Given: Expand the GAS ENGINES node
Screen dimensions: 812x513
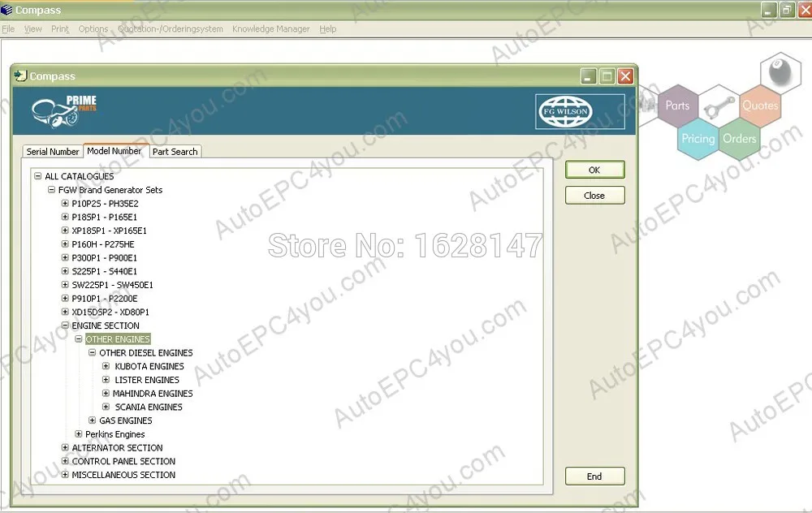Looking at the screenshot, I should tap(92, 420).
